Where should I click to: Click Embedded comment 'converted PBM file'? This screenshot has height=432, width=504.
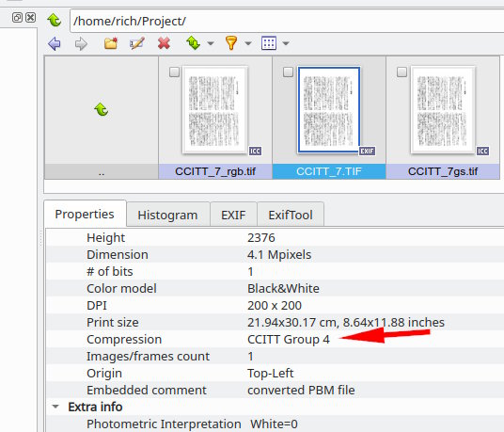[301, 391]
